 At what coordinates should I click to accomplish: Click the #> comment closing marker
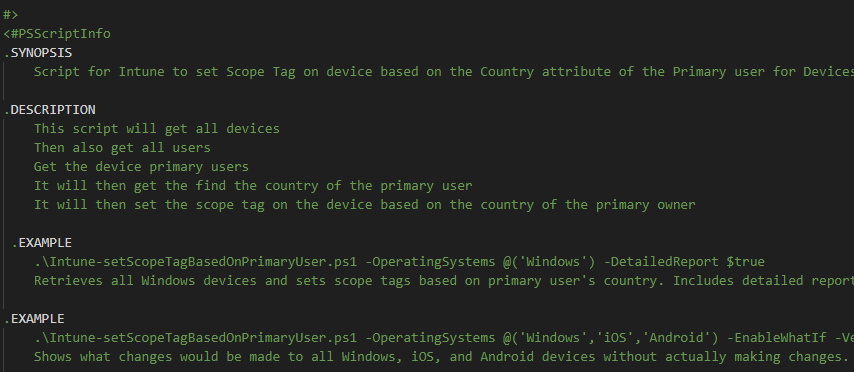[x=11, y=15]
